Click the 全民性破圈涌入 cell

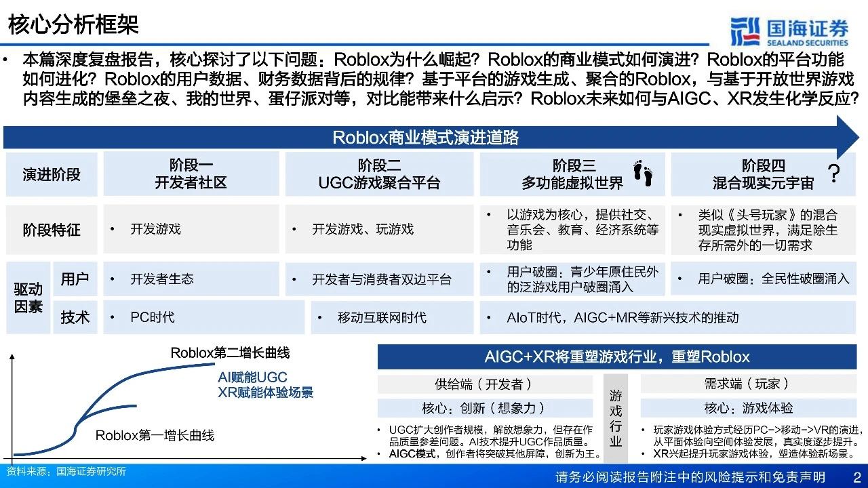coord(764,279)
